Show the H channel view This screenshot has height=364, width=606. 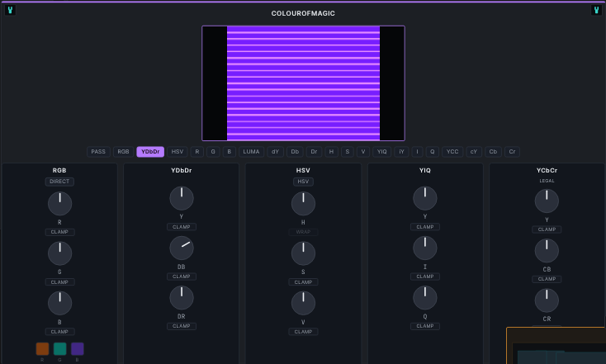tap(331, 152)
